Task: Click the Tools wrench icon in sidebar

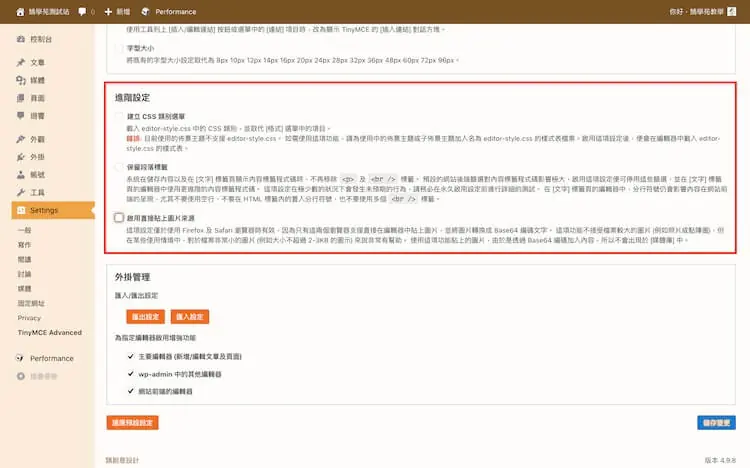Action: tap(21, 192)
